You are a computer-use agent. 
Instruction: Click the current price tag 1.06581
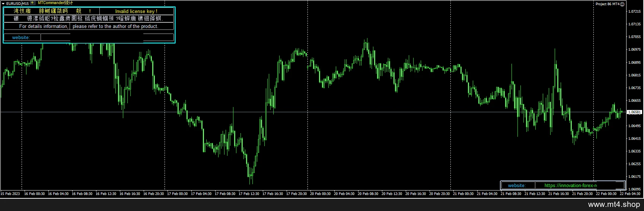tap(634, 112)
